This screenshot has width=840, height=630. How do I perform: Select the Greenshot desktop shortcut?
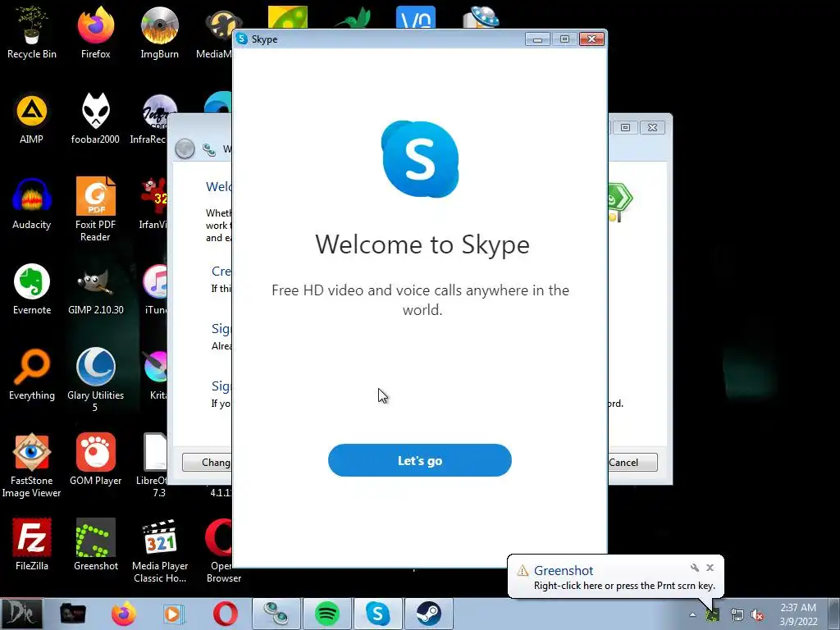(x=95, y=545)
